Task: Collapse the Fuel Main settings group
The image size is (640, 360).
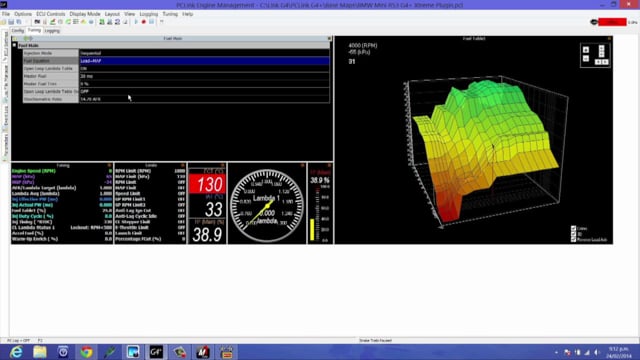Action: [15, 45]
